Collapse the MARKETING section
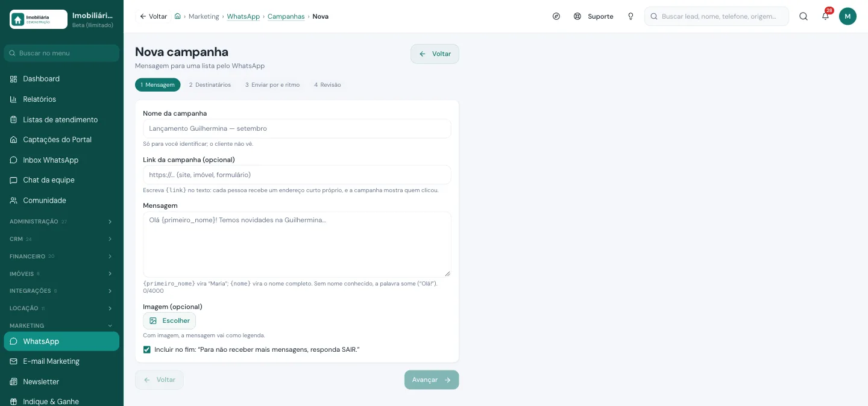 tap(61, 326)
